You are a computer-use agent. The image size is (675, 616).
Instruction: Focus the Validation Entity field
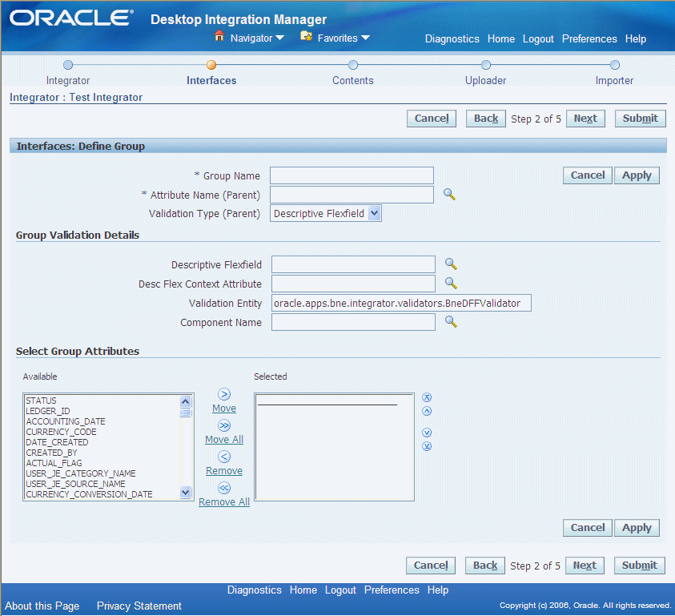pos(401,303)
